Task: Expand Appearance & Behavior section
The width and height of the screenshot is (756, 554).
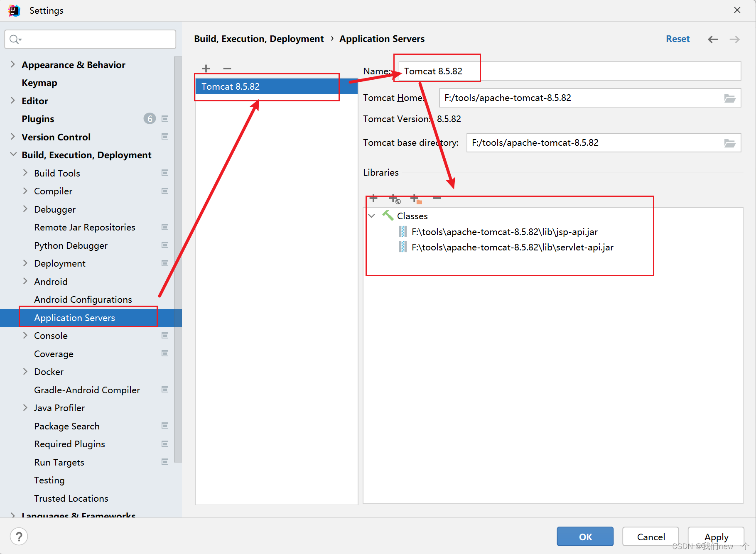Action: (x=13, y=64)
